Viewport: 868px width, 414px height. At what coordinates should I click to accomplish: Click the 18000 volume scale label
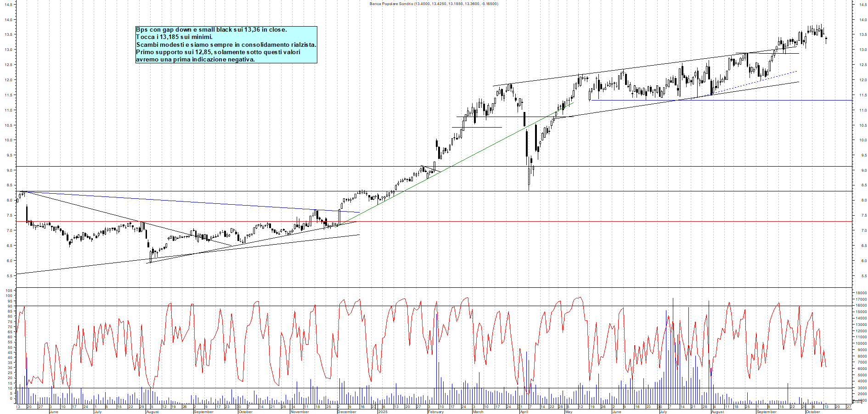tap(861, 292)
